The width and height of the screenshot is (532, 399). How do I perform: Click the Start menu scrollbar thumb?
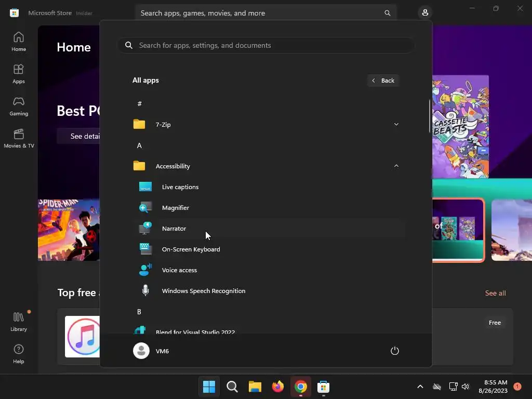pyautogui.click(x=430, y=116)
